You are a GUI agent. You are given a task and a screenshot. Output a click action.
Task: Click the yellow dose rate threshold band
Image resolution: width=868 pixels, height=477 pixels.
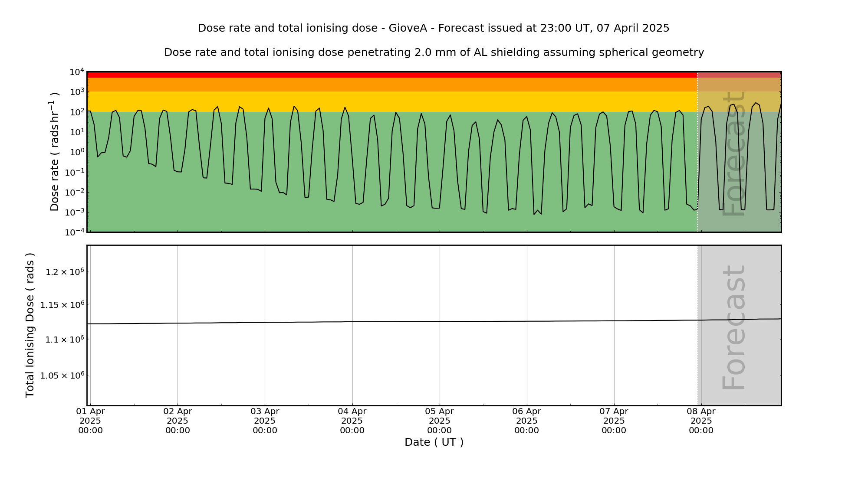(x=391, y=101)
